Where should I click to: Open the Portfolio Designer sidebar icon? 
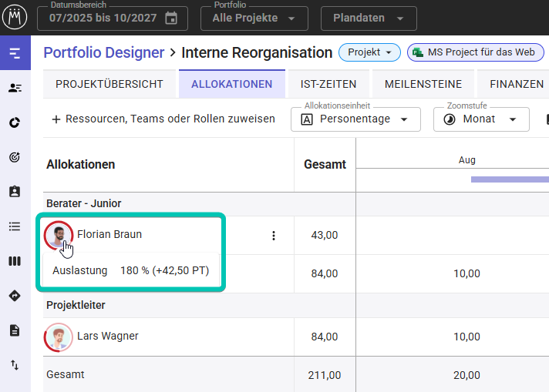[15, 53]
